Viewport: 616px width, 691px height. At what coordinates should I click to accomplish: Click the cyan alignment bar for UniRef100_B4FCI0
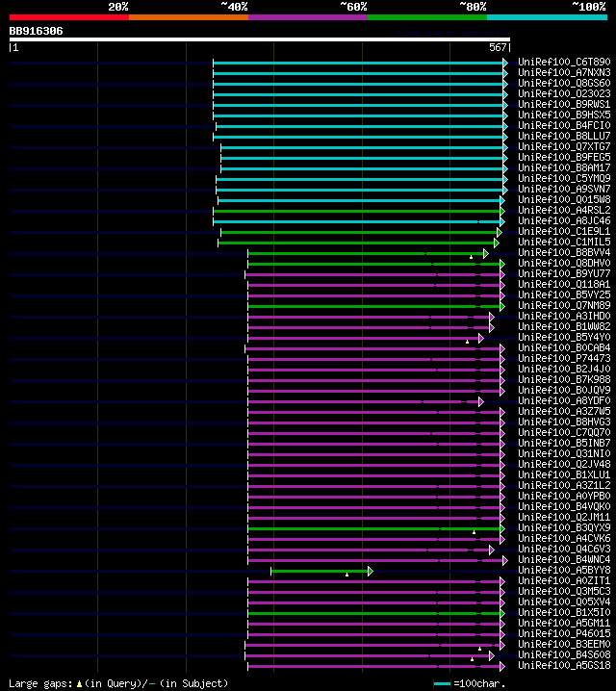click(x=360, y=126)
